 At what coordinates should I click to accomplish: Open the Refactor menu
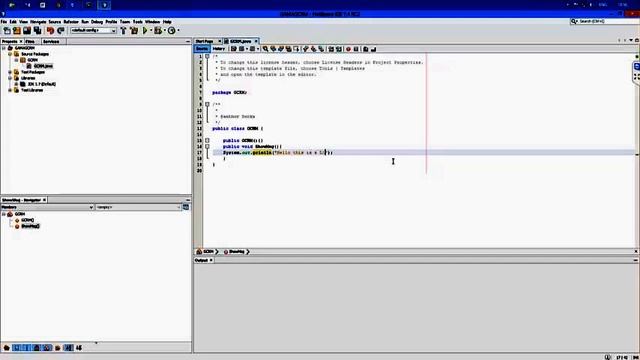tap(71, 22)
